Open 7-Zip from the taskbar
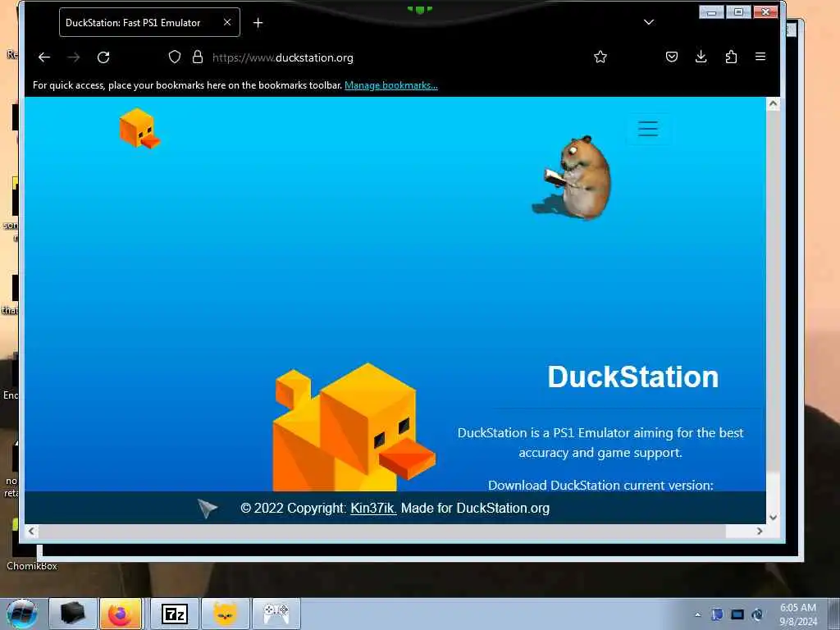Viewport: 840px width, 630px height. pyautogui.click(x=175, y=614)
